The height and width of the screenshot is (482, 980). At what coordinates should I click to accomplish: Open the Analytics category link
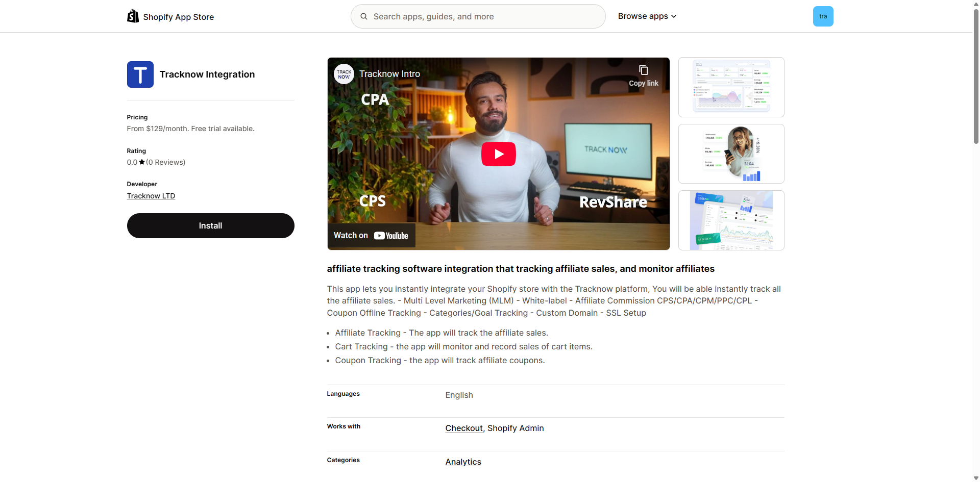tap(463, 462)
